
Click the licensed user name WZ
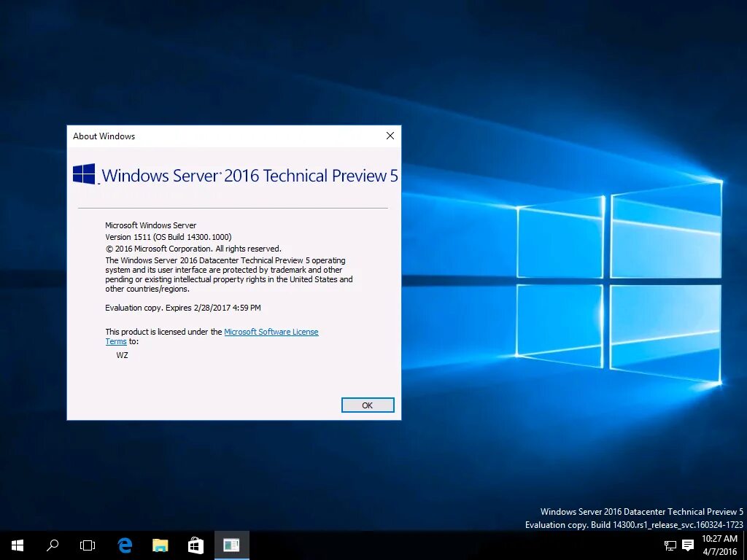122,355
